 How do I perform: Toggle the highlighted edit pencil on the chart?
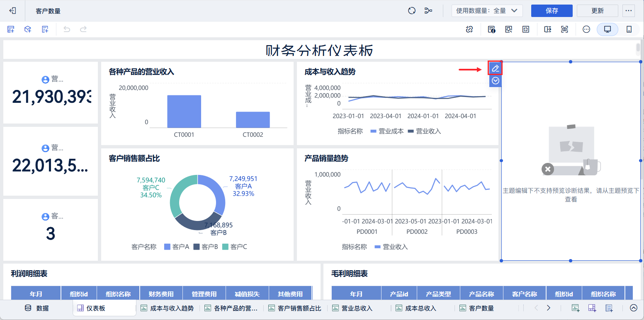tap(495, 68)
